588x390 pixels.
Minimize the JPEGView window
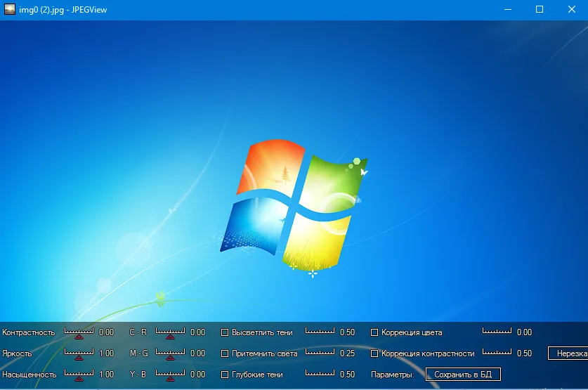click(508, 9)
